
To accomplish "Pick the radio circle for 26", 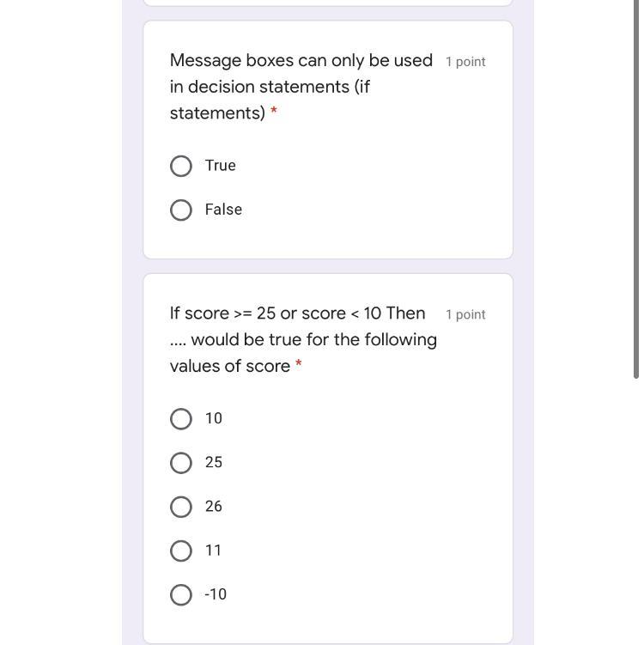I will point(181,507).
